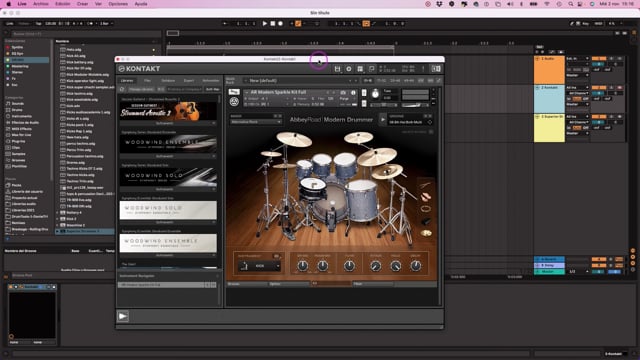The image size is (640, 360).
Task: Open the Archivo menu
Action: tap(40, 4)
